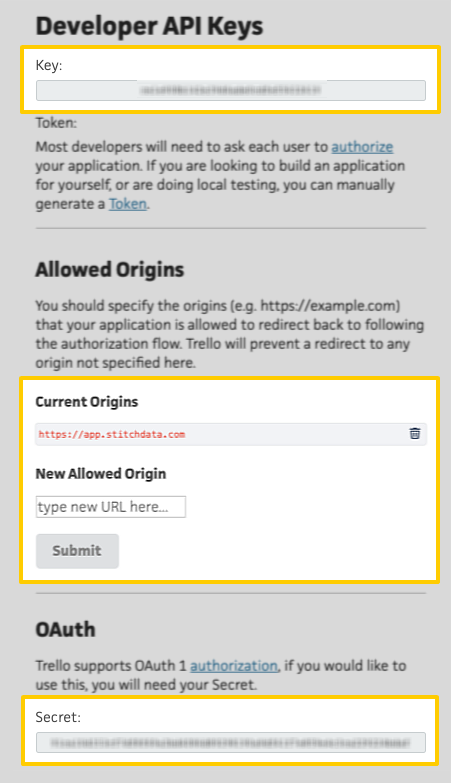Click the New Allowed Origin label
This screenshot has width=451, height=783.
coord(101,474)
